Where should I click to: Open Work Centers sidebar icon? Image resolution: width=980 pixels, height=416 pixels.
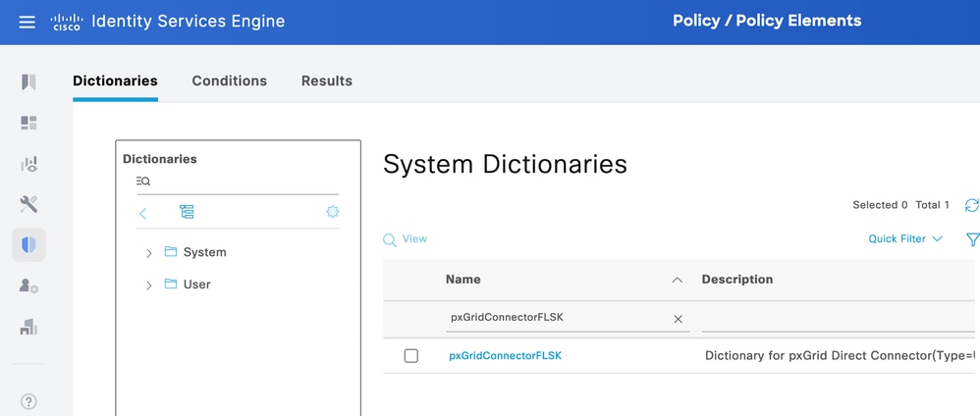[28, 326]
